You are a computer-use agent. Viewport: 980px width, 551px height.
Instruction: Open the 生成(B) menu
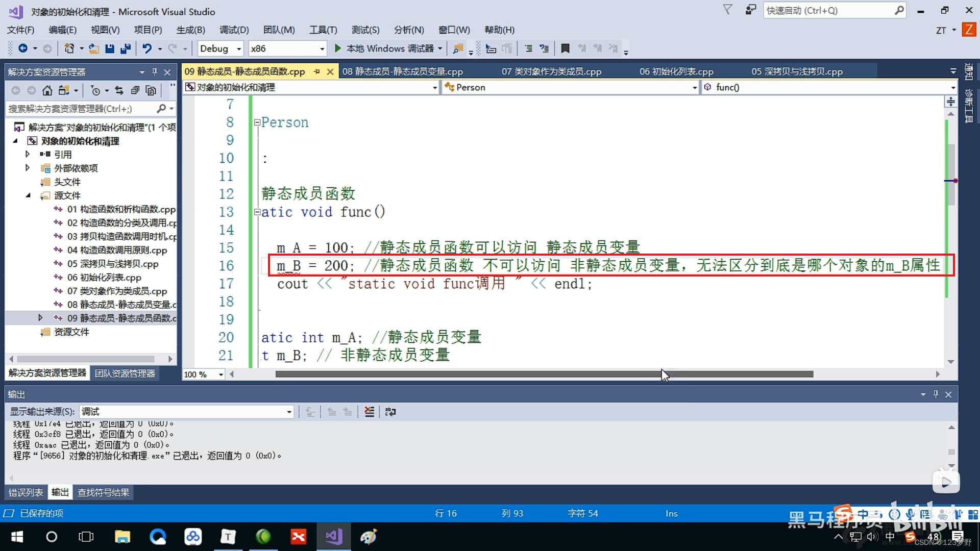tap(190, 30)
